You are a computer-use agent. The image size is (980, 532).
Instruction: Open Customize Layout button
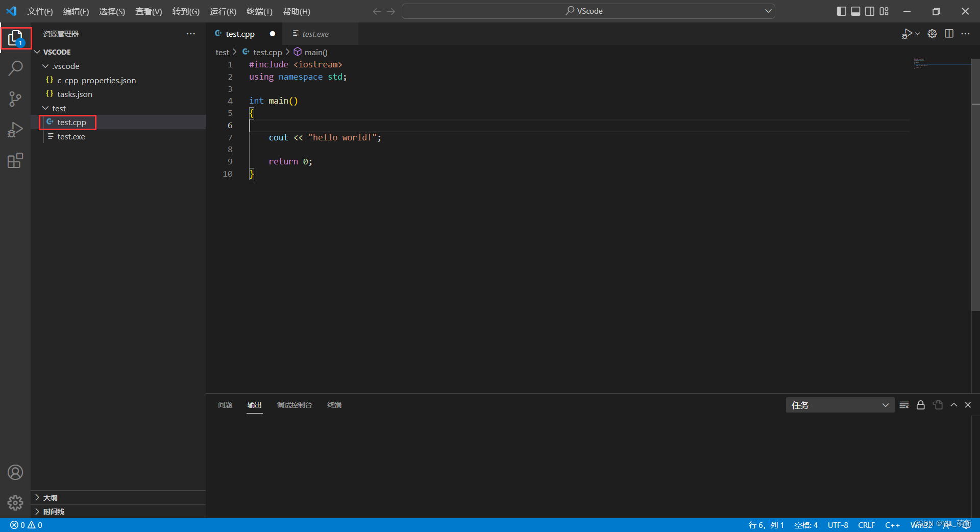click(884, 11)
